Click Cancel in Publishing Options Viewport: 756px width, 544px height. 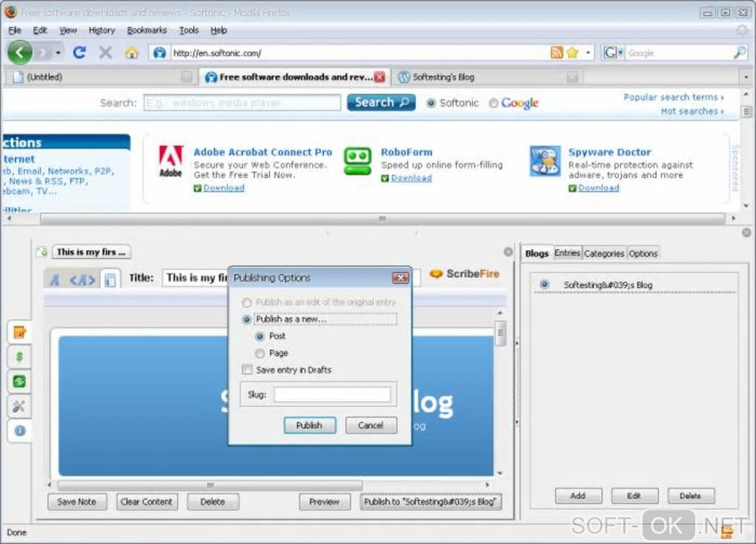[371, 425]
